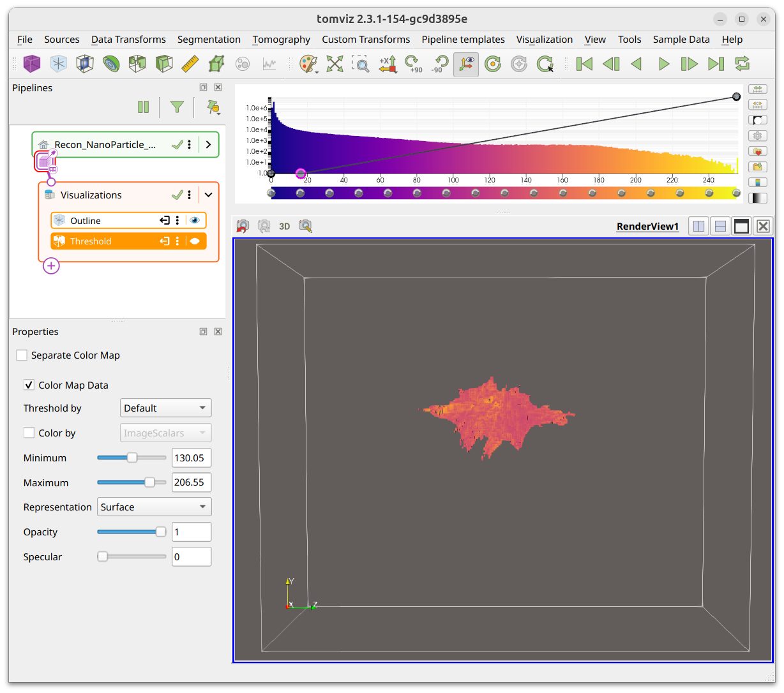Viewport: 784px width, 693px height.
Task: Click the Go to first frame button
Action: 584,64
